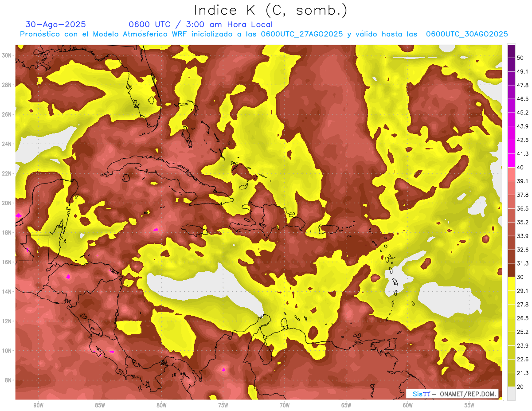Click the light gray swatch at the colorbar bottom
Image resolution: width=532 pixels, height=411 pixels.
point(511,394)
